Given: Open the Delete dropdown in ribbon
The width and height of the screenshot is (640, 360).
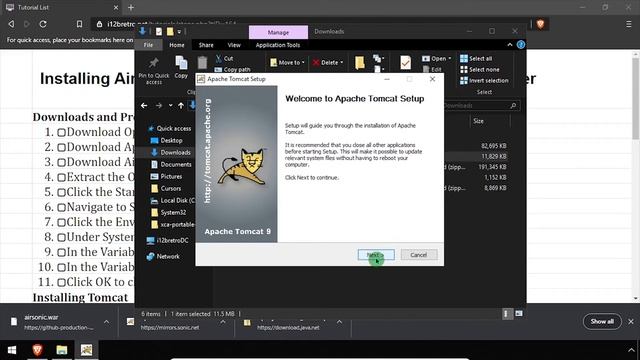Looking at the screenshot, I should (328, 62).
